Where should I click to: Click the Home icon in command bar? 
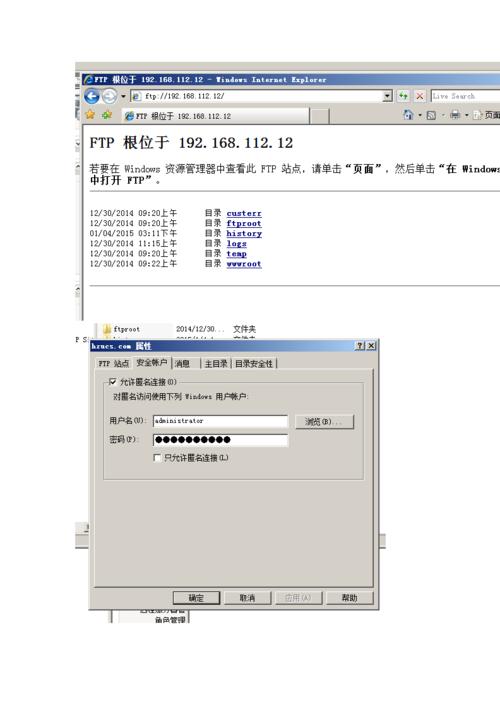click(408, 115)
